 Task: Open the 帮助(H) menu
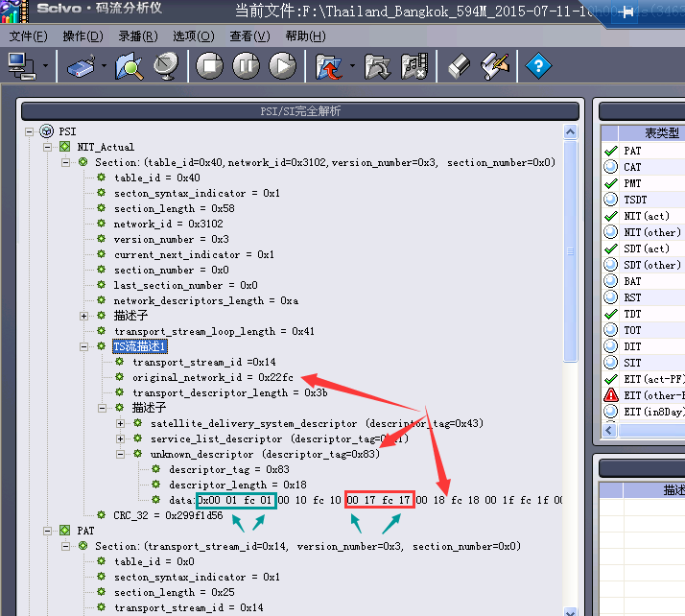tap(305, 36)
